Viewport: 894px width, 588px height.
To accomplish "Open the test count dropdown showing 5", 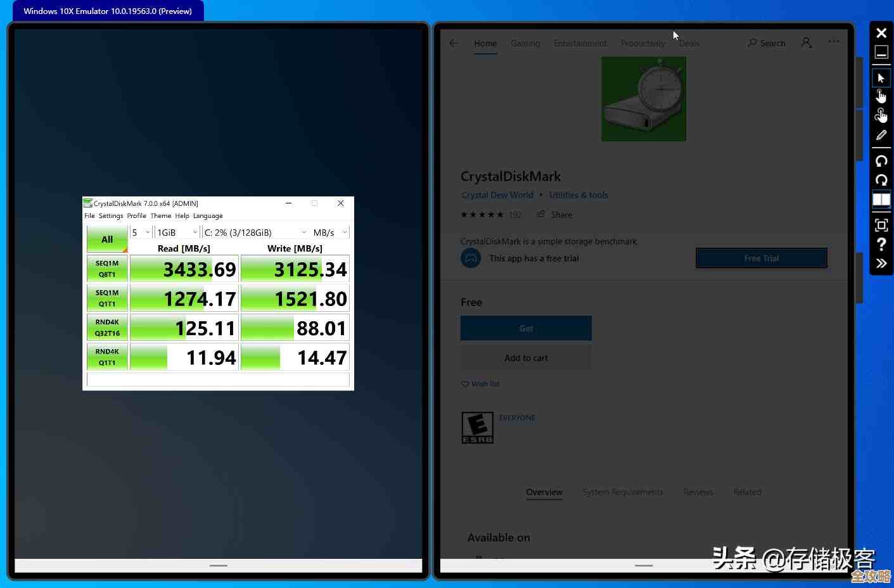I will [141, 233].
